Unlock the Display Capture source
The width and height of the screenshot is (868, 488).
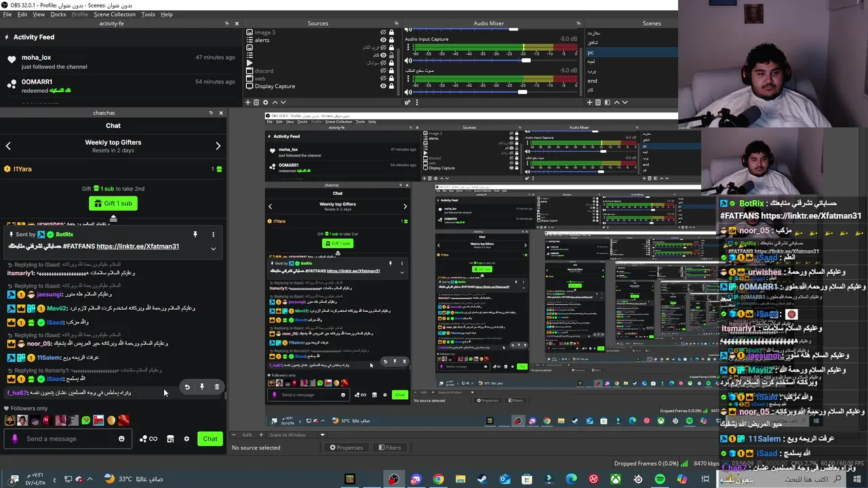coord(391,86)
